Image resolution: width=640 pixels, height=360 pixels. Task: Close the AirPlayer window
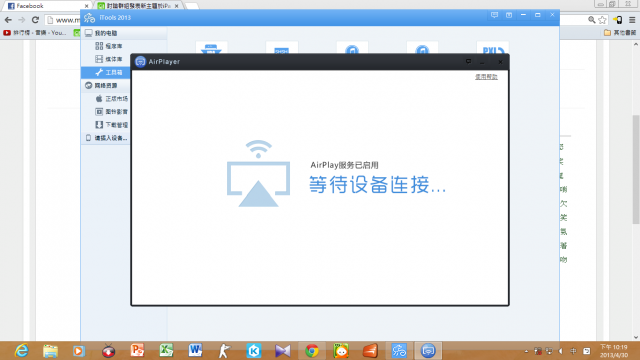[500, 62]
